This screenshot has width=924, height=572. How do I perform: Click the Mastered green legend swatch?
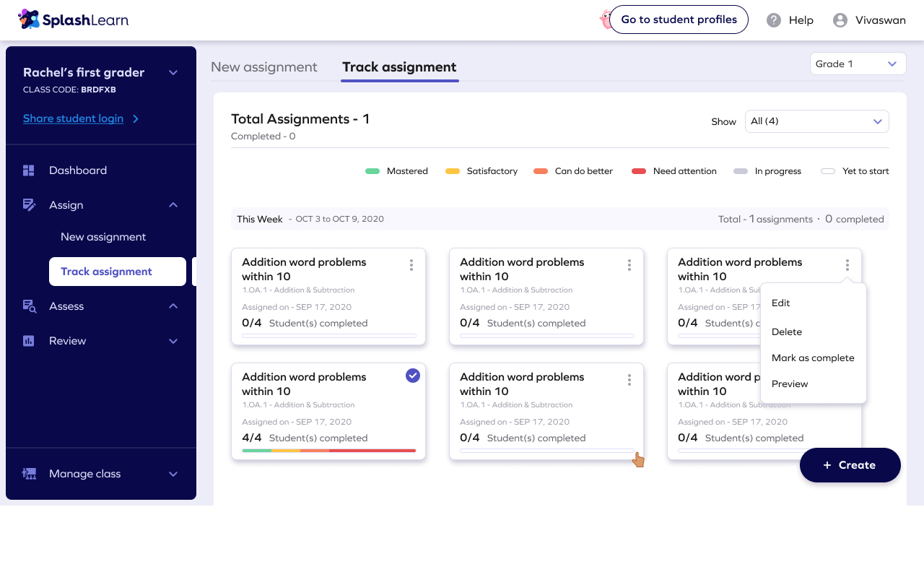click(372, 171)
